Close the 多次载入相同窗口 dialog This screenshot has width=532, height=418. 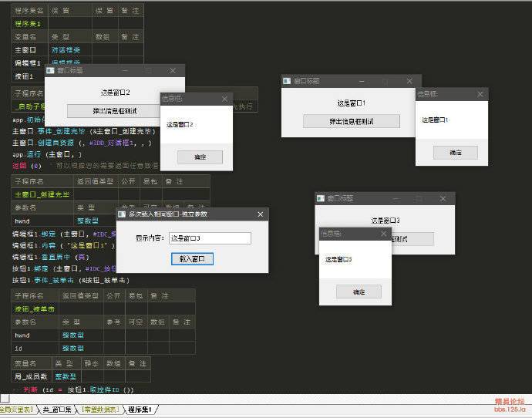click(x=260, y=214)
